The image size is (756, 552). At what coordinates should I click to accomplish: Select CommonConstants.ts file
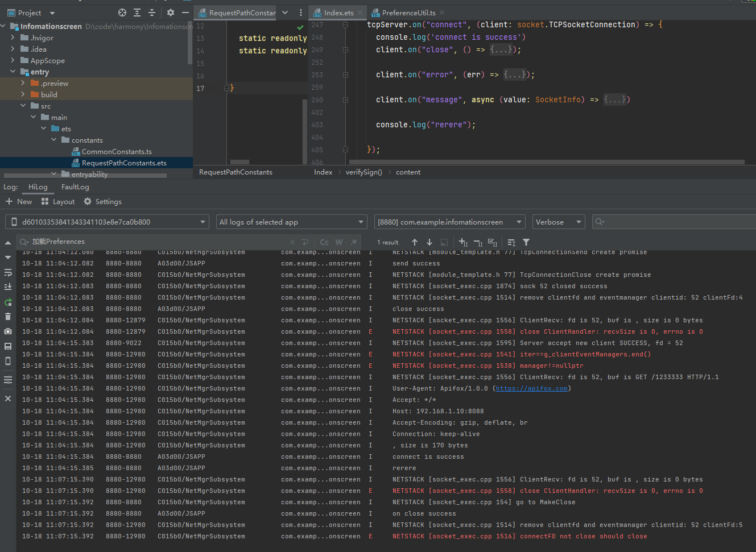(117, 152)
